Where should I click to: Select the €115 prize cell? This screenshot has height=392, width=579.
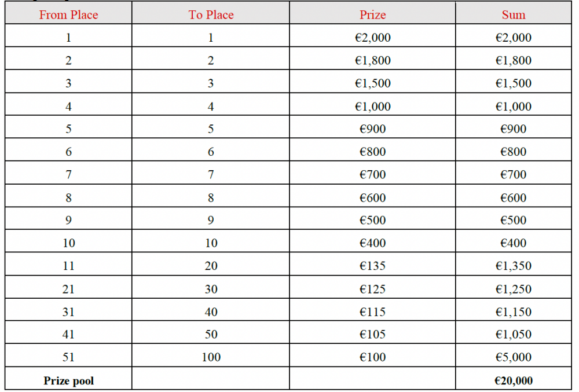coord(372,312)
